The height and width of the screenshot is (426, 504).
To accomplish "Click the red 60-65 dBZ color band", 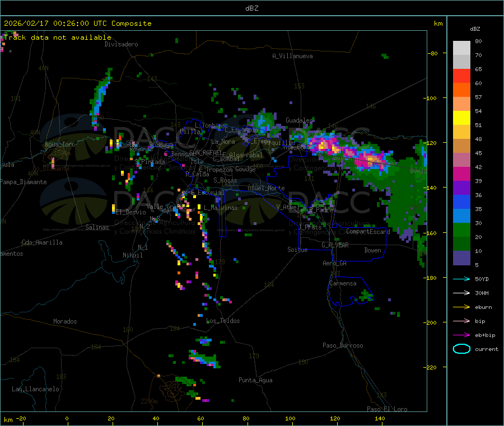I will pyautogui.click(x=461, y=76).
